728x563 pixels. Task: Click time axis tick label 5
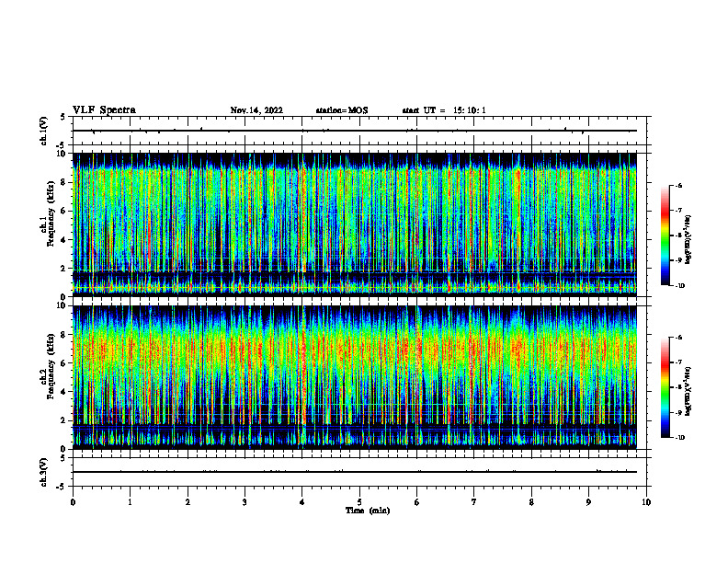point(359,502)
